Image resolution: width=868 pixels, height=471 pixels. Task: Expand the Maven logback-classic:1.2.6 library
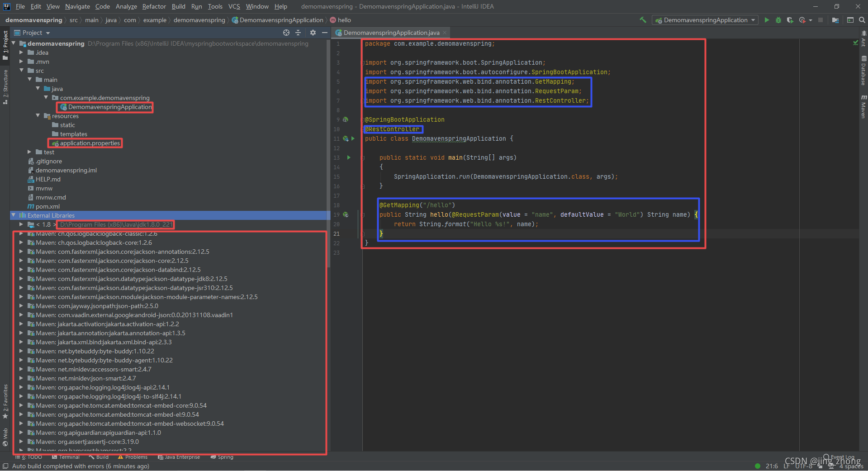point(21,234)
